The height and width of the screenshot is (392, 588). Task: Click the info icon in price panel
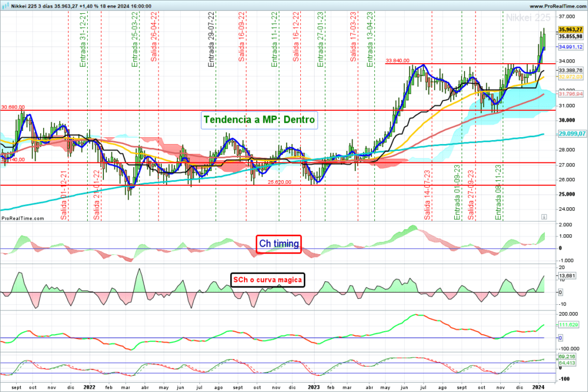coord(544,217)
